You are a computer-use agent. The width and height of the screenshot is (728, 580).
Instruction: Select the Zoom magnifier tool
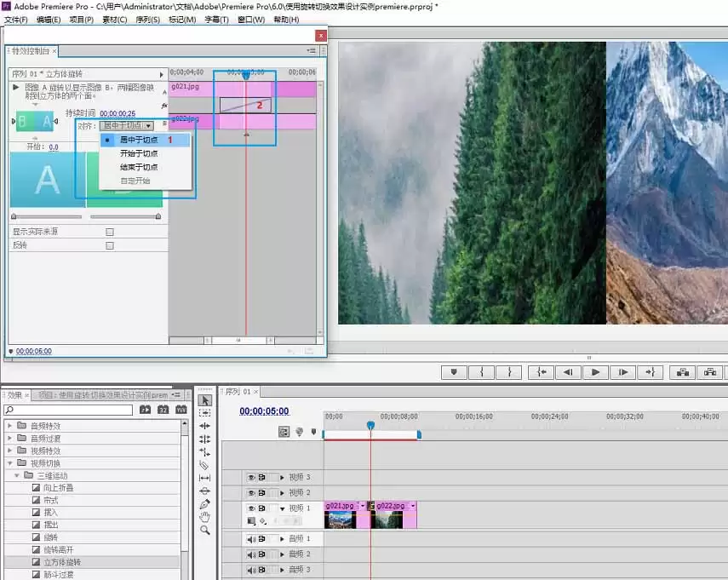pos(204,530)
